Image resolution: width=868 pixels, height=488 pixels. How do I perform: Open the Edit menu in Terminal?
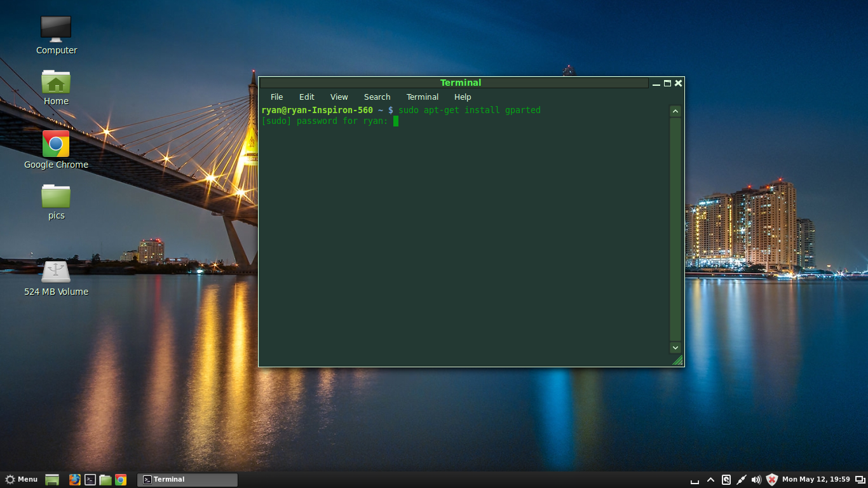pyautogui.click(x=306, y=97)
